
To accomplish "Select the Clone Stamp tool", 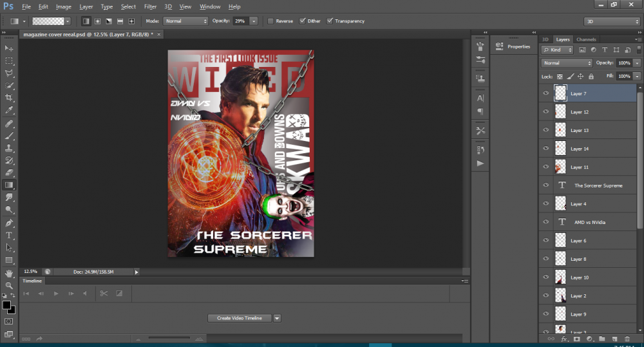I will point(8,148).
